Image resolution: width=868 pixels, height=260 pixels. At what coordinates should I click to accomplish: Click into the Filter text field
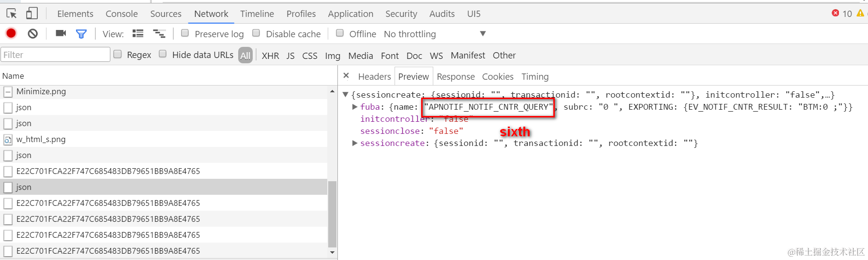click(x=55, y=55)
